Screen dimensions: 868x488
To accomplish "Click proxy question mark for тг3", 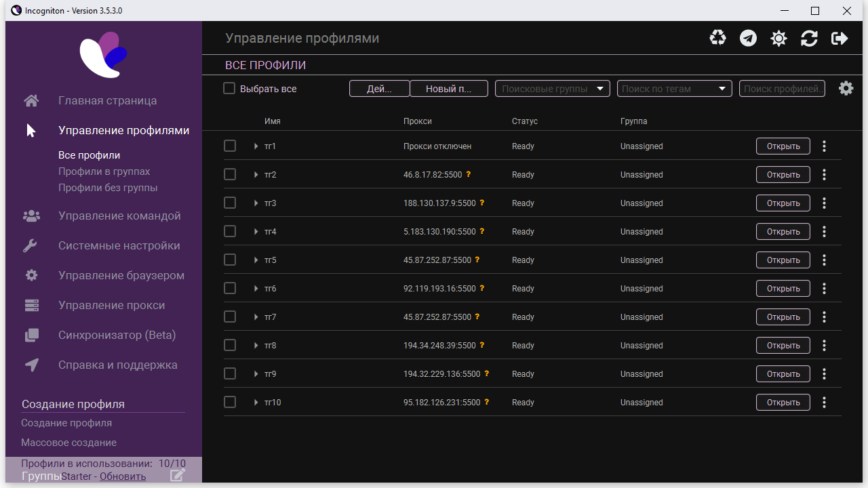I will 482,203.
